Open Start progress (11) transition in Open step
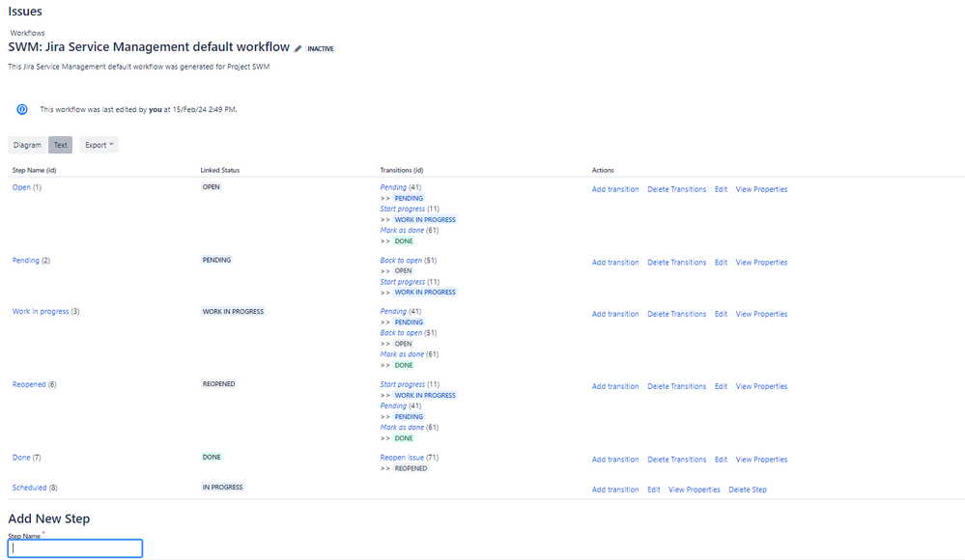Viewport: 965px width, 560px height. pyautogui.click(x=403, y=210)
